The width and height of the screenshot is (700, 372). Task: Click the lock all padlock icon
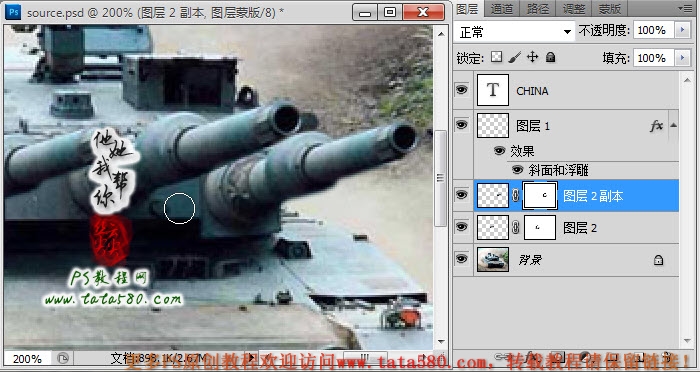(x=550, y=57)
